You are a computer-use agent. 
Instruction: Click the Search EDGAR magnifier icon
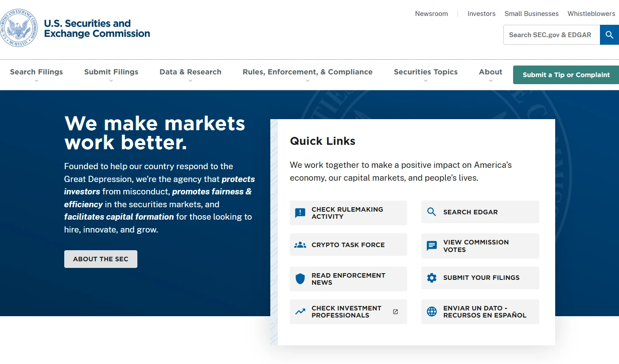(x=432, y=212)
